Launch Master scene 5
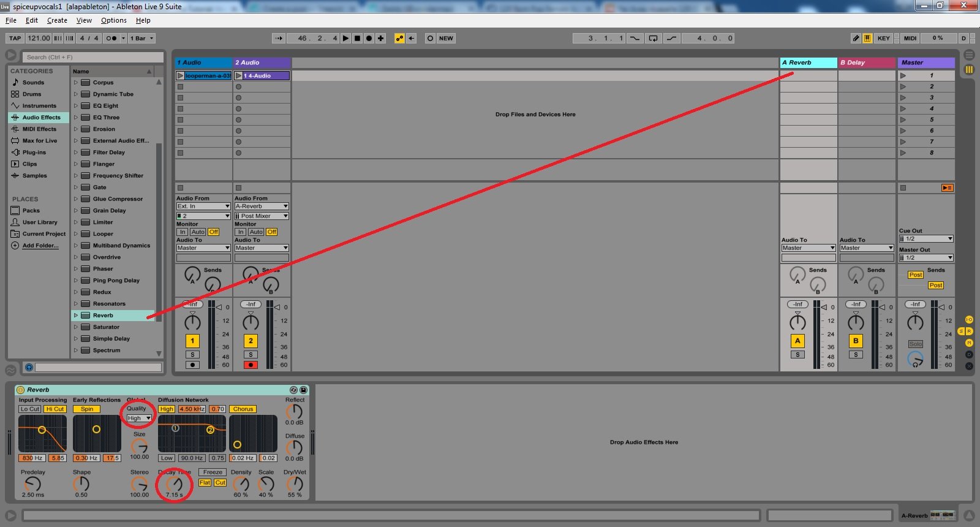 pos(903,120)
